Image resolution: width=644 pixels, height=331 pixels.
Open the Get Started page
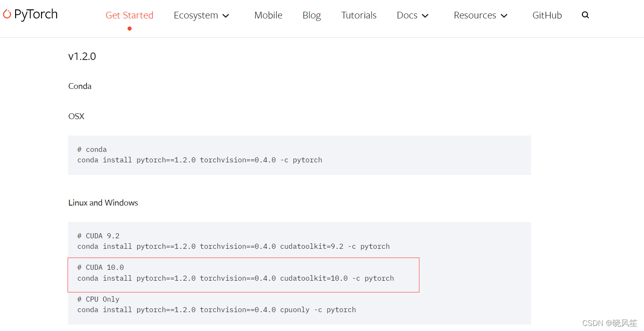(x=129, y=15)
